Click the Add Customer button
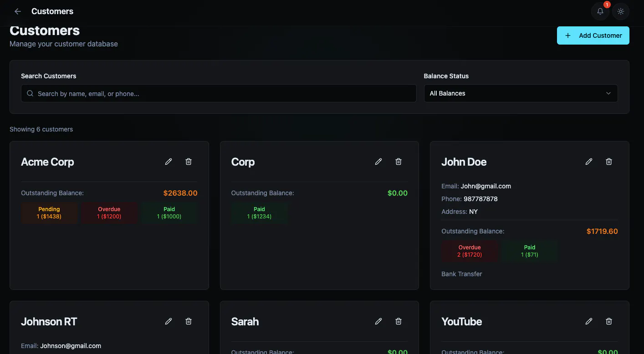Screen dimensions: 644x354 click(593, 35)
